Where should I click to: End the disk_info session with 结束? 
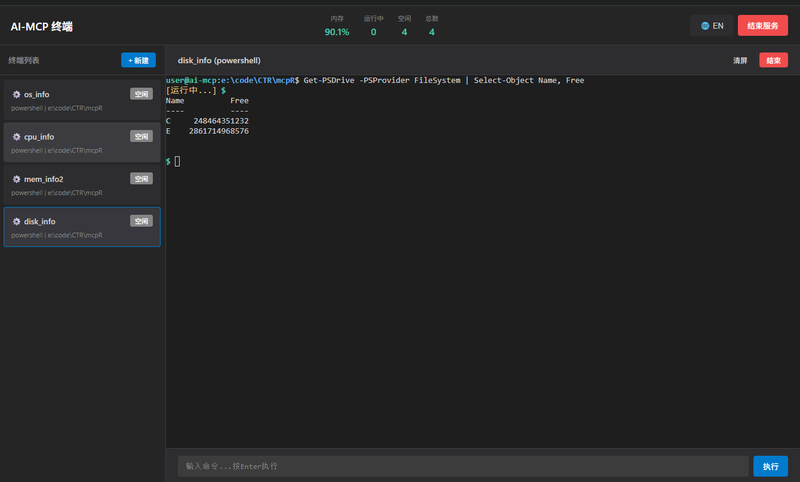773,60
